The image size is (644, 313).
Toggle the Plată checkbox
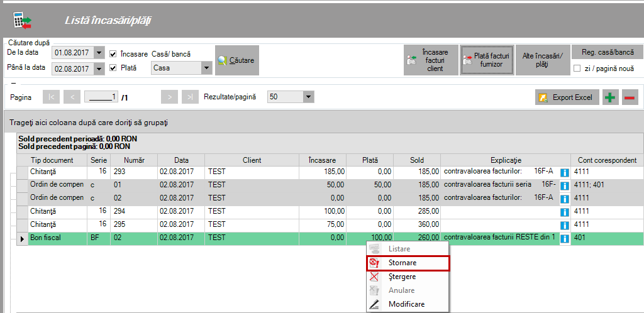coord(113,67)
